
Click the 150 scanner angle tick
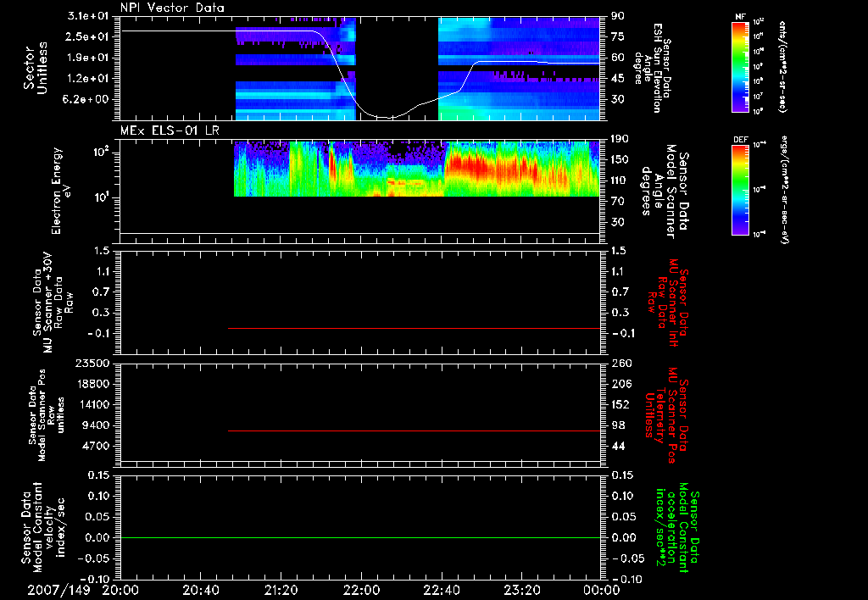620,159
